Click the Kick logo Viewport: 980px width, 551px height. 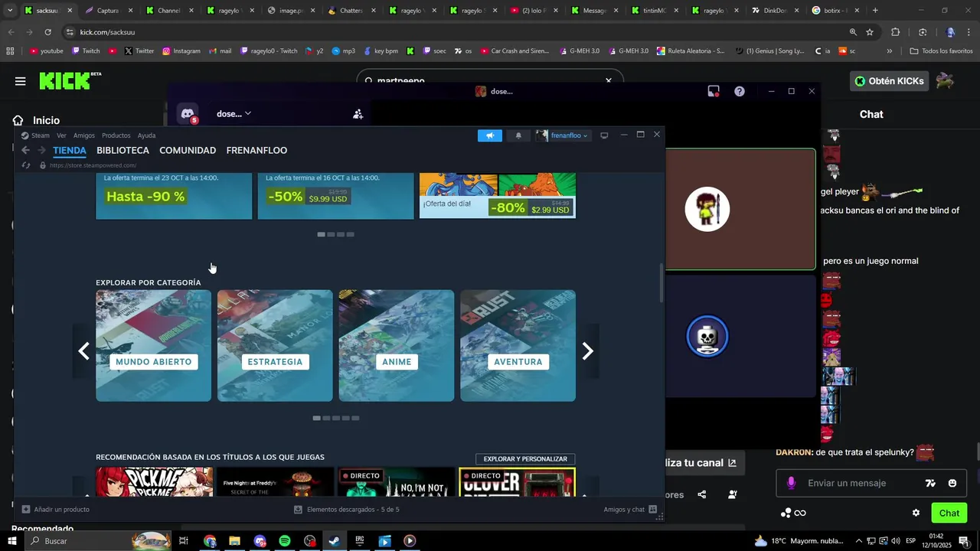click(70, 80)
